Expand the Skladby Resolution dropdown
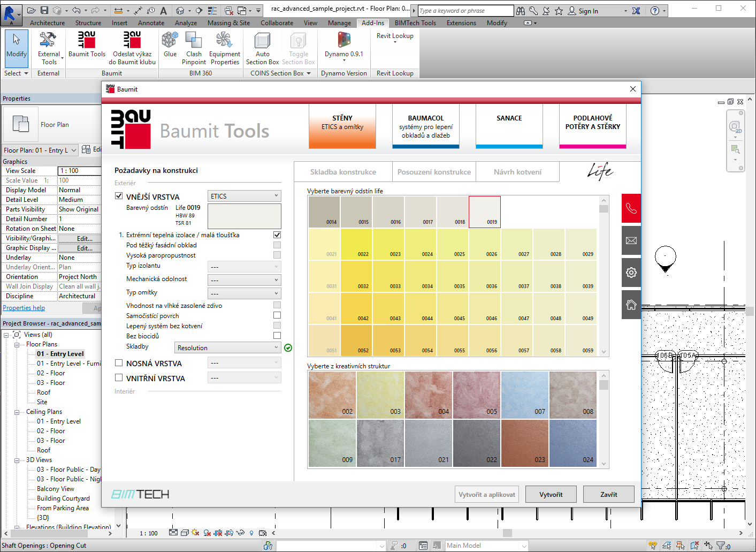756x552 pixels. click(228, 347)
